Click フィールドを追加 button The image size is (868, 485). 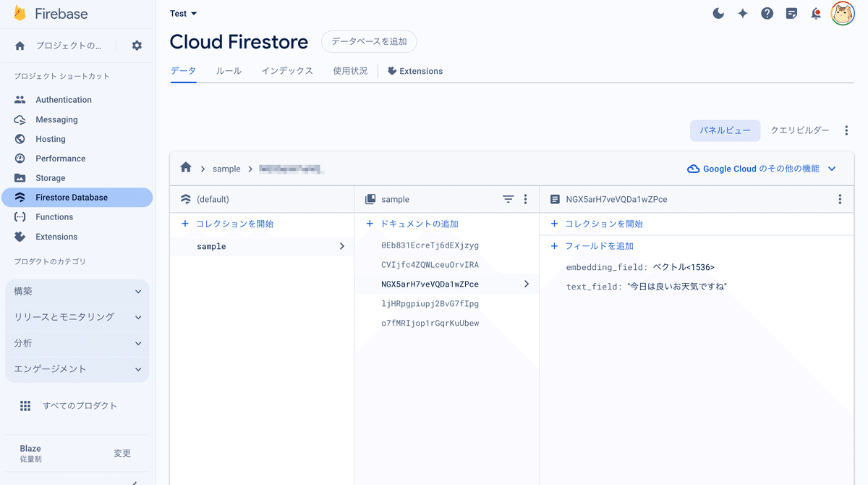[x=592, y=246]
